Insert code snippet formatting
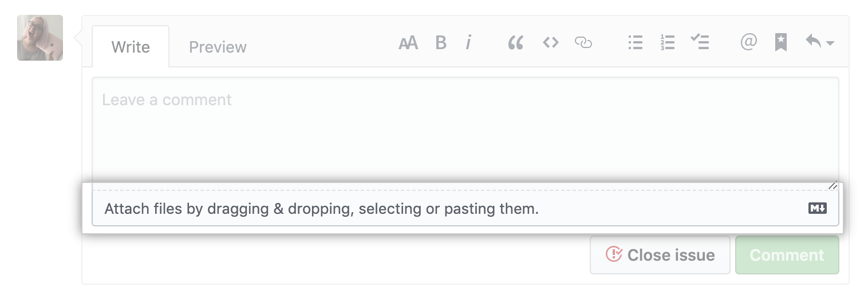Viewport: 868px width, 295px height. 550,43
